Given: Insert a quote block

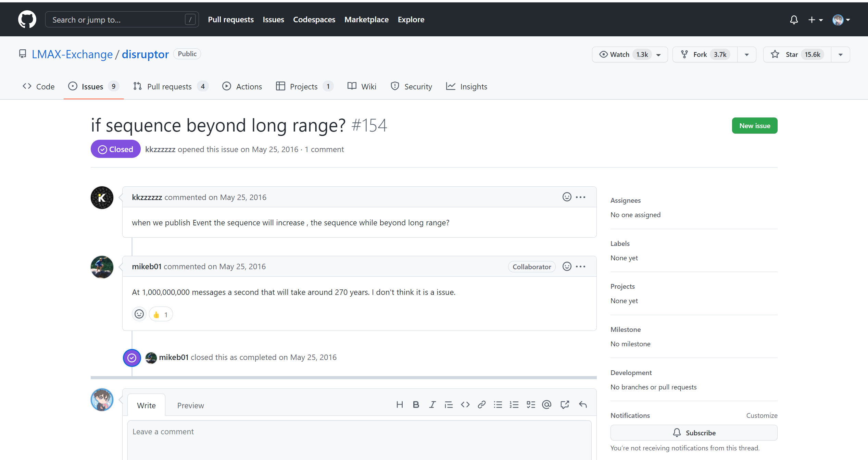Looking at the screenshot, I should coord(449,405).
